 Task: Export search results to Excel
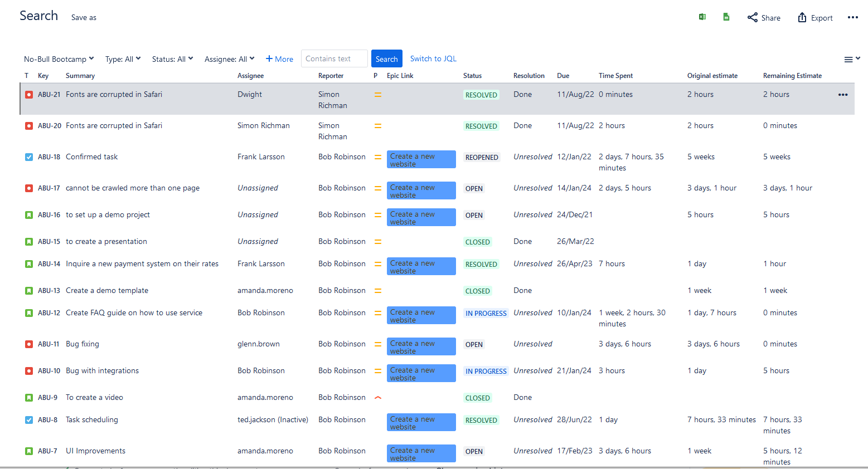[x=702, y=17]
